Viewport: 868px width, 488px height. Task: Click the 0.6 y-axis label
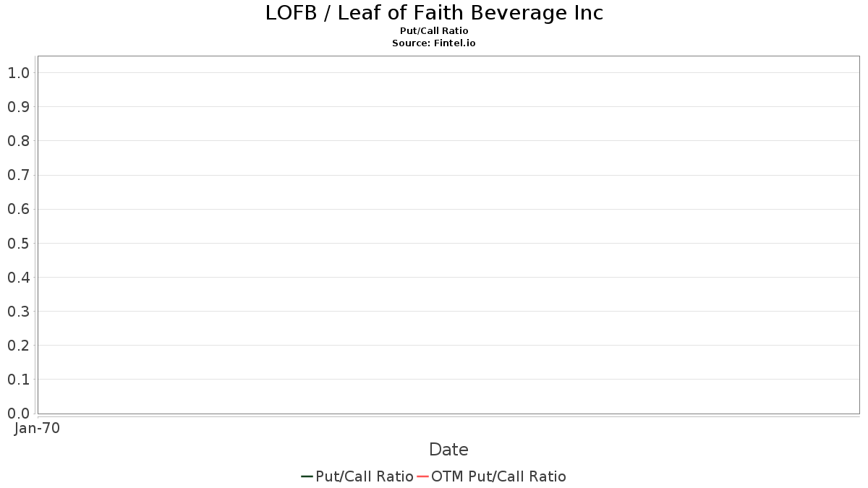tap(18, 209)
